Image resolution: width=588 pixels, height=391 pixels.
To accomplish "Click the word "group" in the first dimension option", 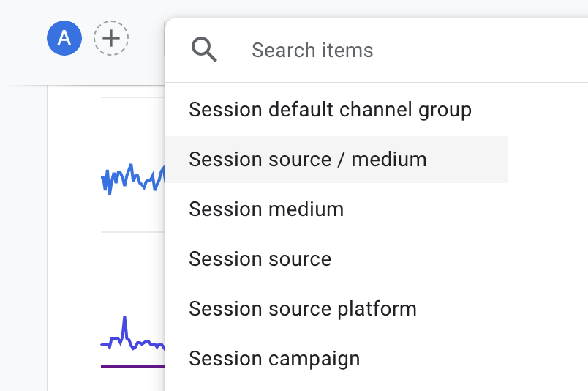I will click(x=445, y=111).
